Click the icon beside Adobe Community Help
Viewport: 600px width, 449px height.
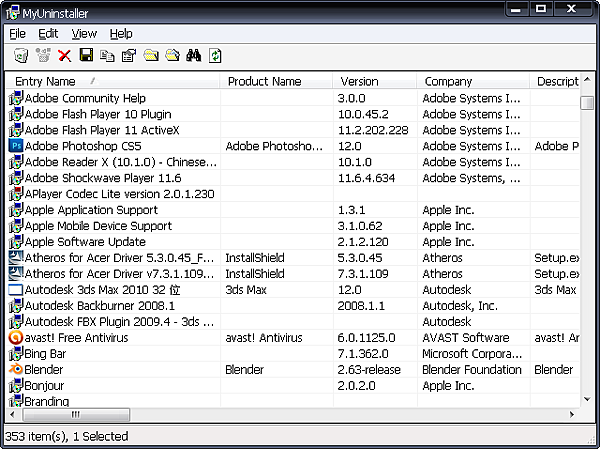(16, 98)
